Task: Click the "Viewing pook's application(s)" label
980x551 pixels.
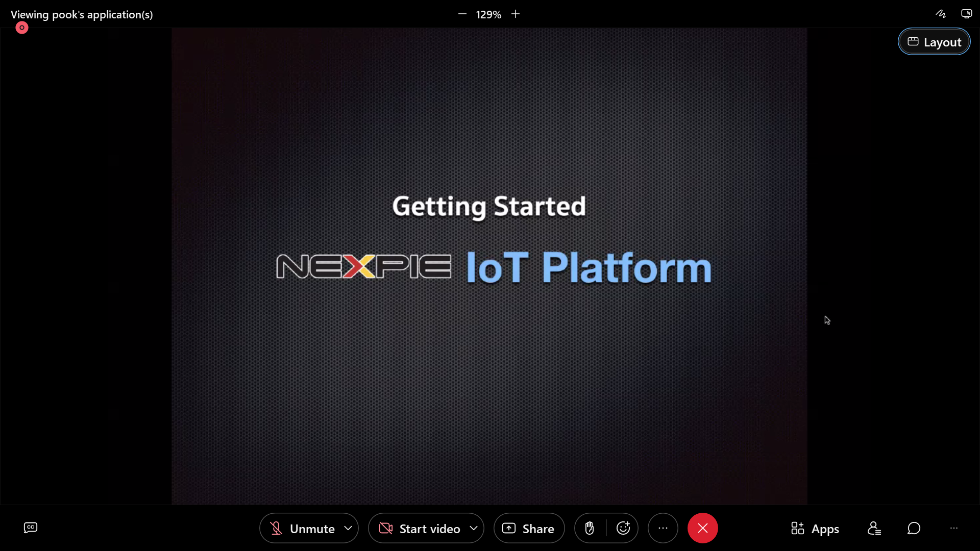Action: 82,15
